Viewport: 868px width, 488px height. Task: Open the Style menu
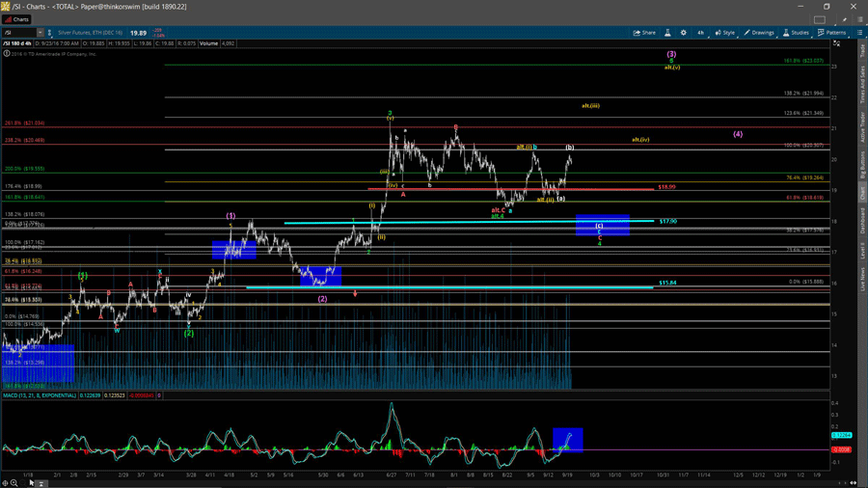724,33
